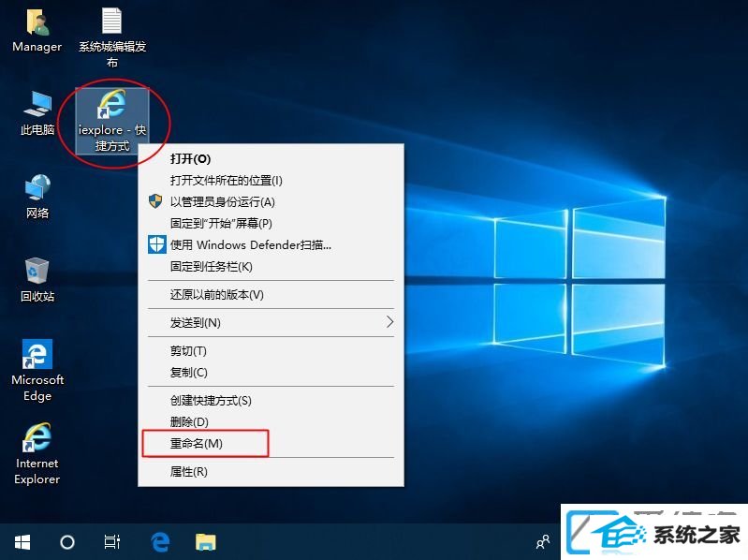Choose 属性(R) to open properties
The image size is (748, 560).
coord(271,472)
